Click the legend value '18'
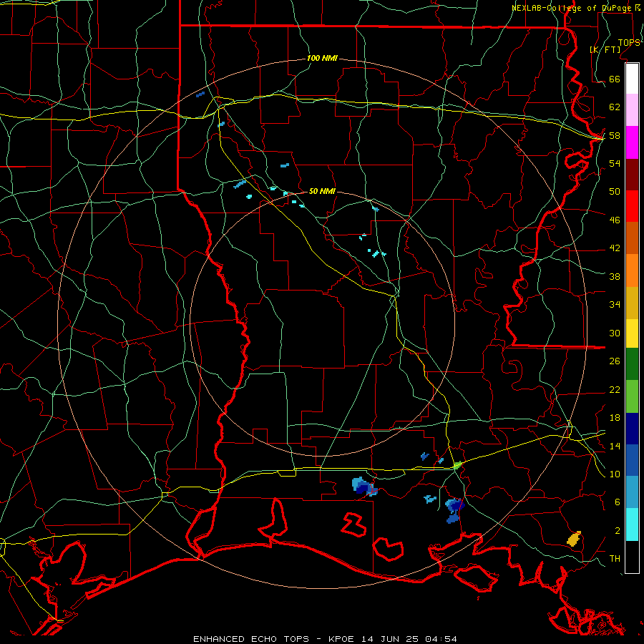The width and height of the screenshot is (644, 644). pyautogui.click(x=615, y=418)
